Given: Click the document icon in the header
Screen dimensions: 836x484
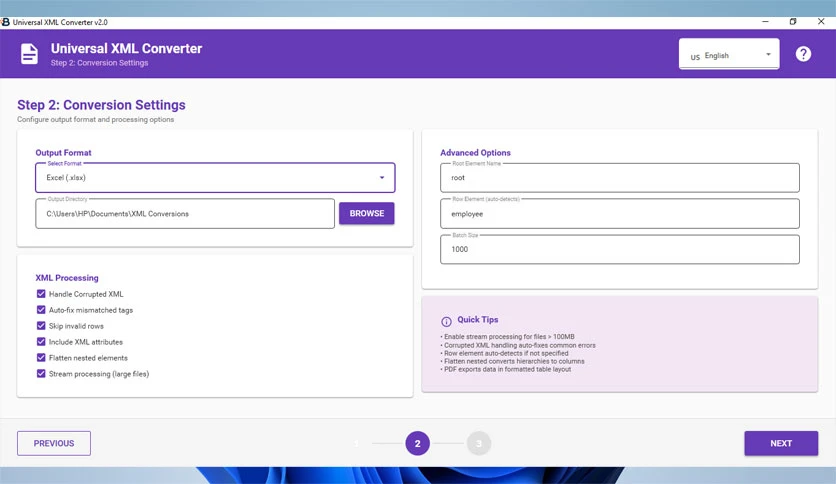Looking at the screenshot, I should (29, 54).
